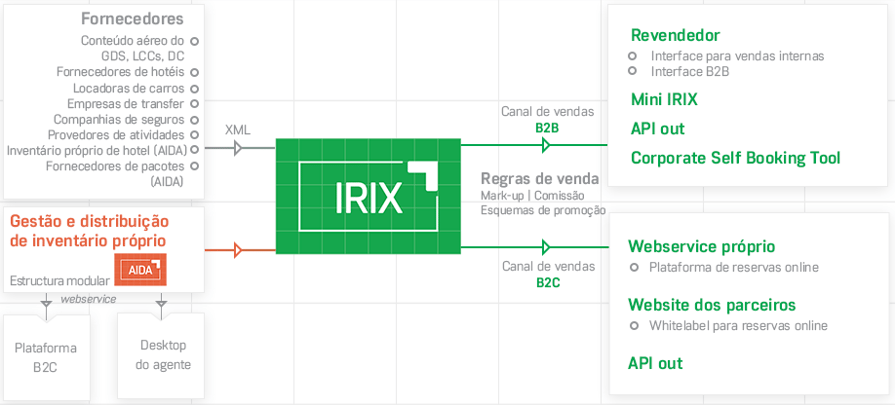
Task: Open Webservice próprio section
Action: click(x=701, y=246)
